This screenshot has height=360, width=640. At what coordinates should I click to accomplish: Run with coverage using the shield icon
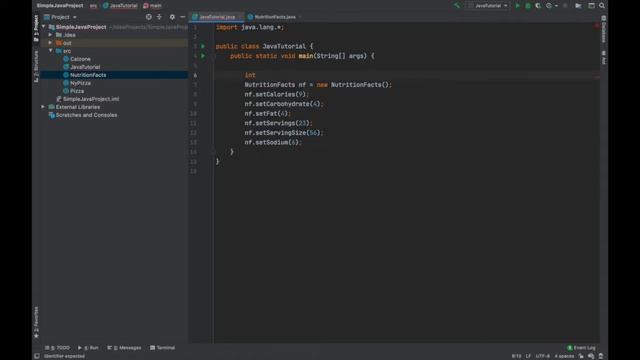pyautogui.click(x=538, y=6)
